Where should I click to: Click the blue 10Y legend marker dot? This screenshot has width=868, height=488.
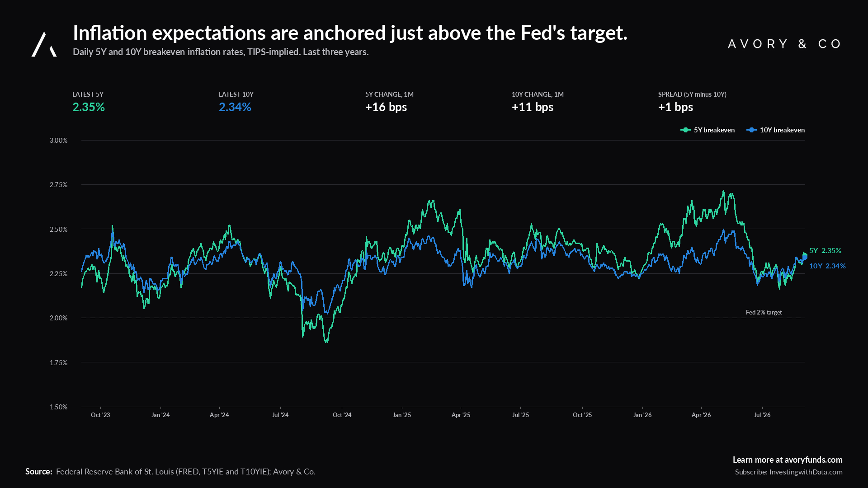(x=751, y=130)
